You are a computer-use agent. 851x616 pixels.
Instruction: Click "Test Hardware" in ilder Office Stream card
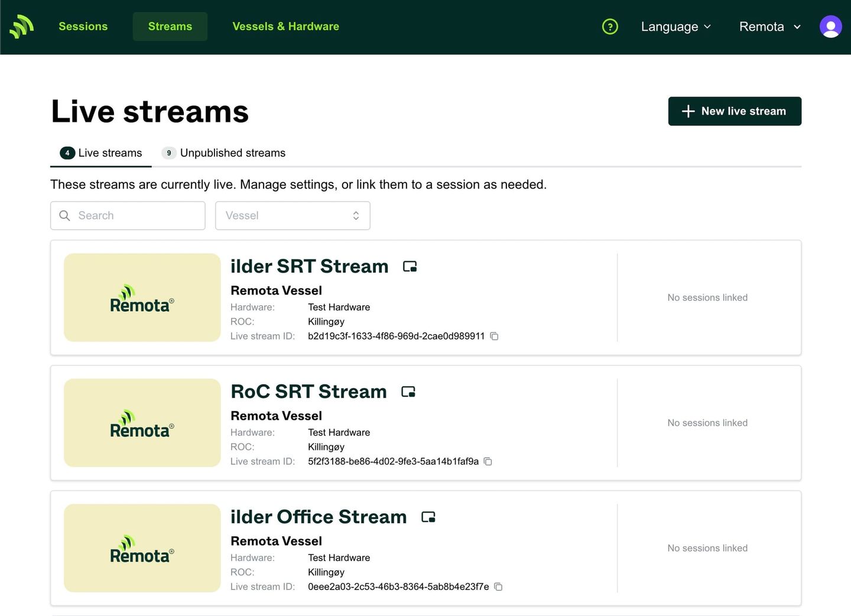click(x=339, y=558)
